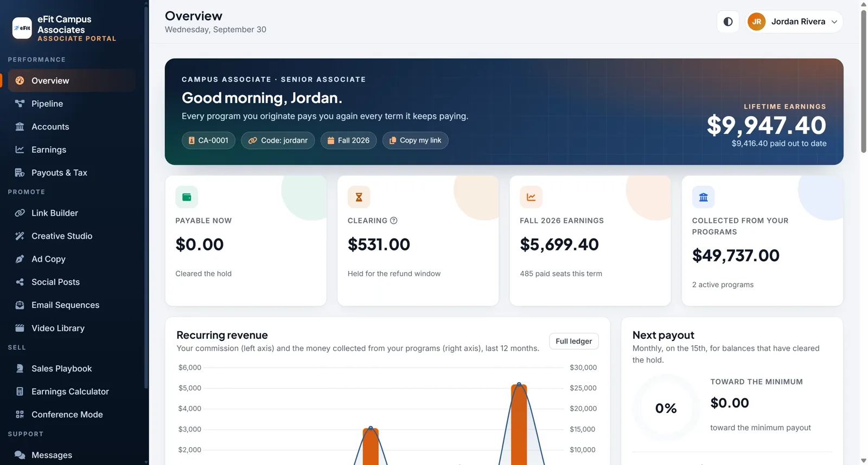This screenshot has height=465, width=868.
Task: Open the Full ledger button
Action: [574, 341]
